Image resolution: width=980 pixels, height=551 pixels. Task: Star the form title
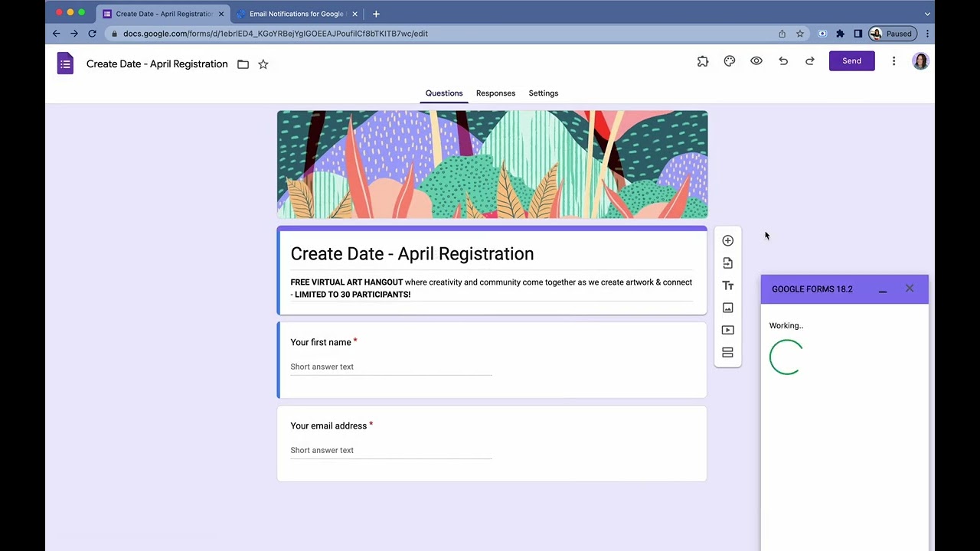pyautogui.click(x=263, y=64)
